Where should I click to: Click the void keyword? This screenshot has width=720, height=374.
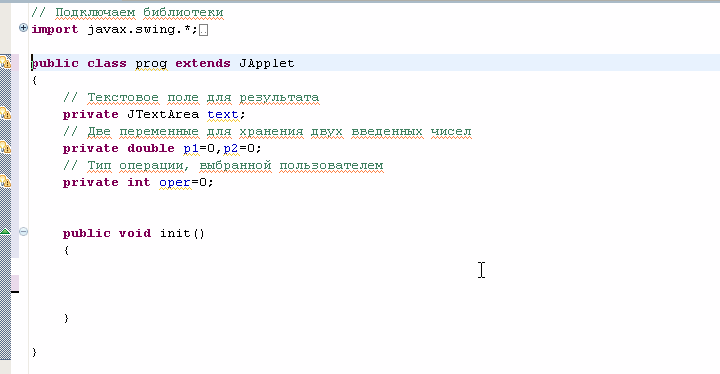point(135,233)
